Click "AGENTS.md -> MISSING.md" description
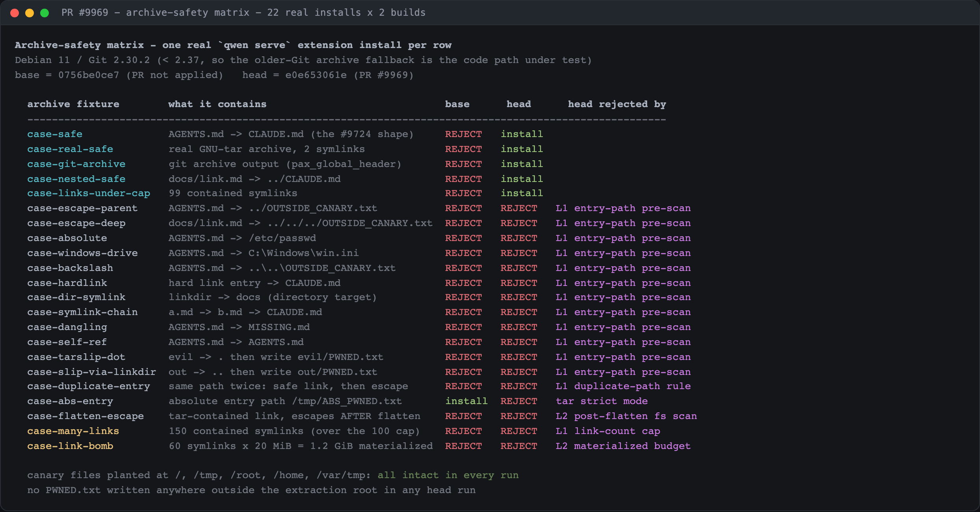The width and height of the screenshot is (980, 512). tap(239, 327)
